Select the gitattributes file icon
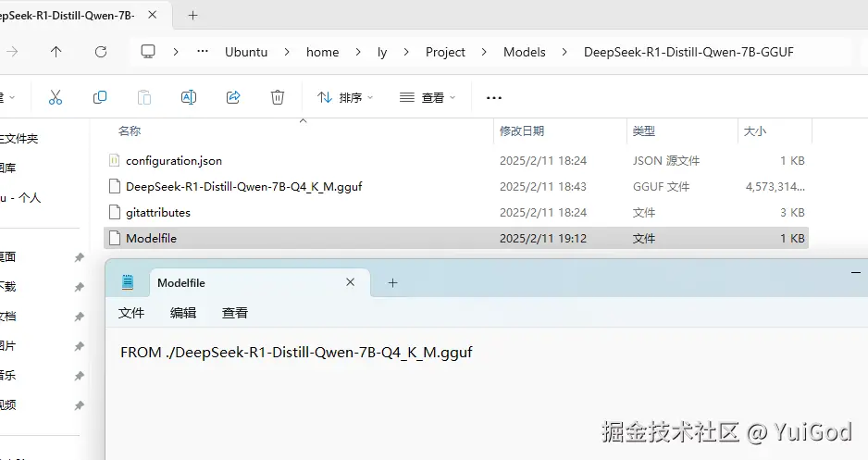This screenshot has width=868, height=460. 114,213
